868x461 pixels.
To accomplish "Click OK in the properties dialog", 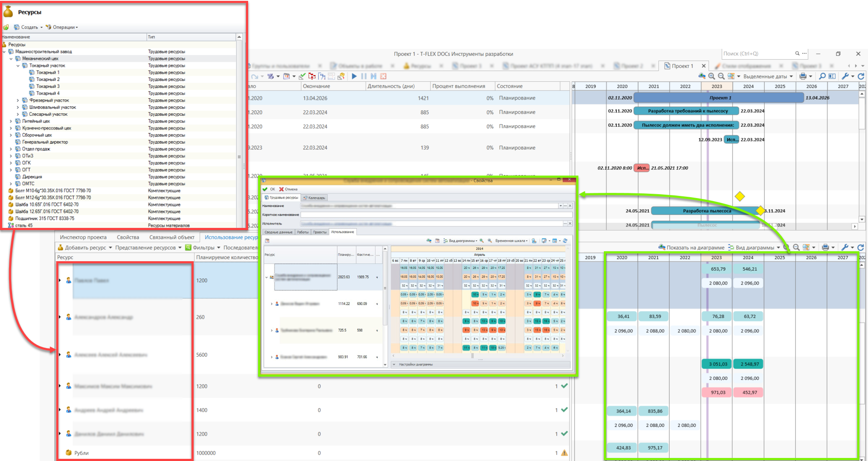I will tap(269, 189).
